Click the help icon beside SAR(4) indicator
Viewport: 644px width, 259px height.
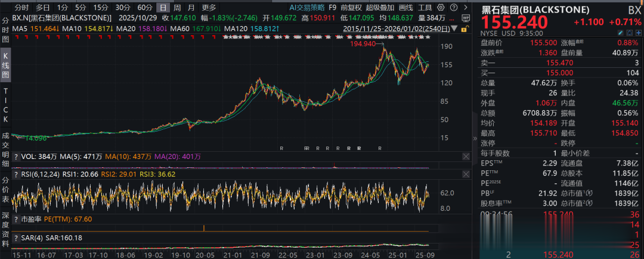pos(16,238)
